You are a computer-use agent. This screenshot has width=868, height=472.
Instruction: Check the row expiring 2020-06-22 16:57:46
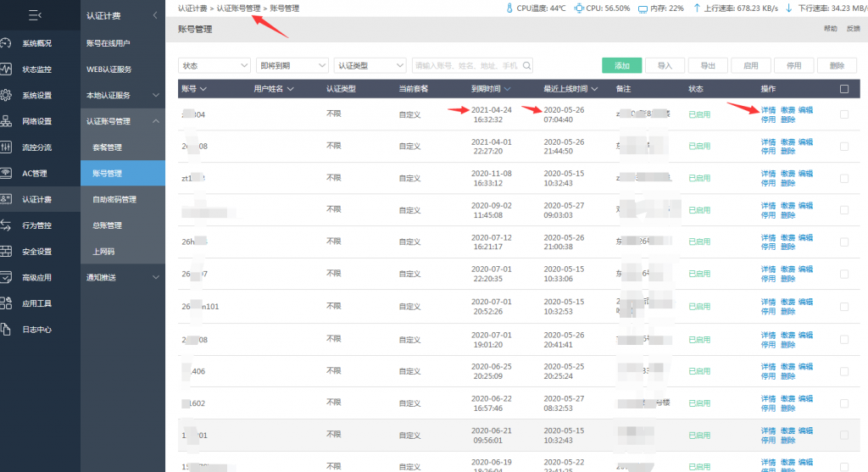(844, 403)
